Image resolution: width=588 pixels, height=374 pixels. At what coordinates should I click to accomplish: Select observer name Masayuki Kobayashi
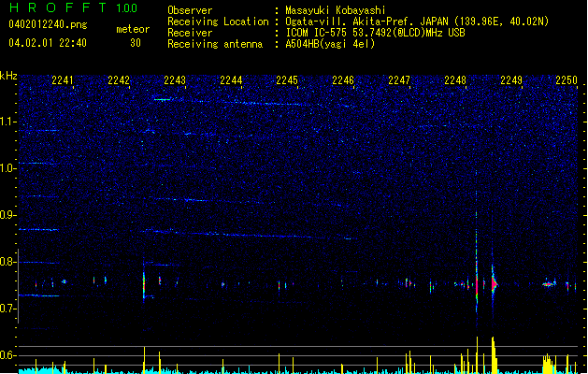[x=336, y=10]
